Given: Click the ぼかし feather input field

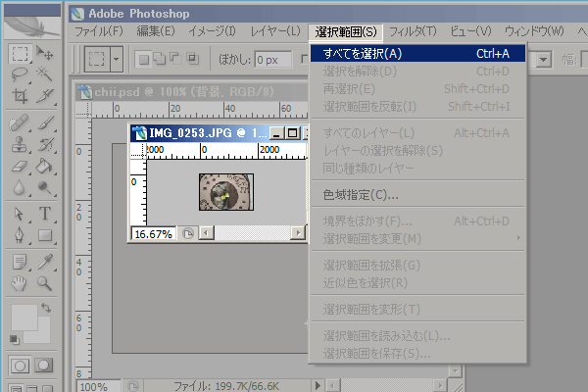Looking at the screenshot, I should click(x=277, y=60).
